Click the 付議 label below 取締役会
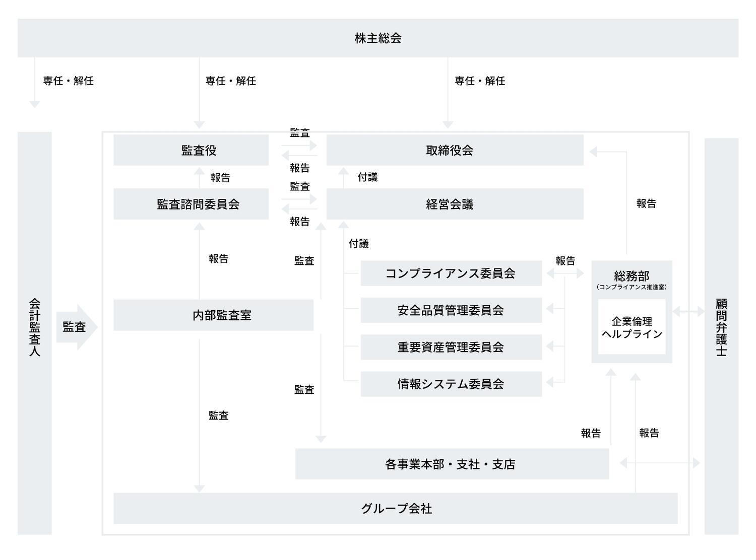 pyautogui.click(x=367, y=177)
